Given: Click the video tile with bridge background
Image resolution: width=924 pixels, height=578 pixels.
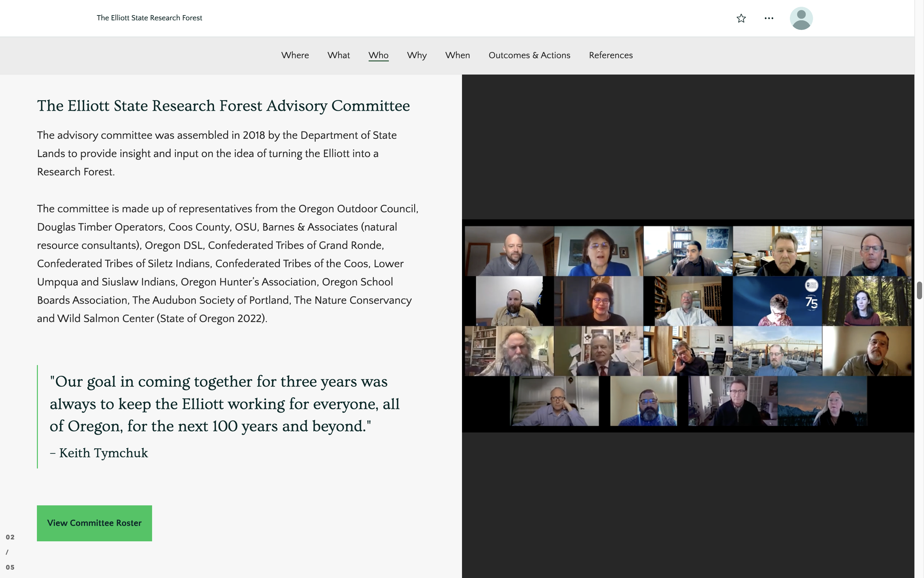Looking at the screenshot, I should click(x=777, y=351).
